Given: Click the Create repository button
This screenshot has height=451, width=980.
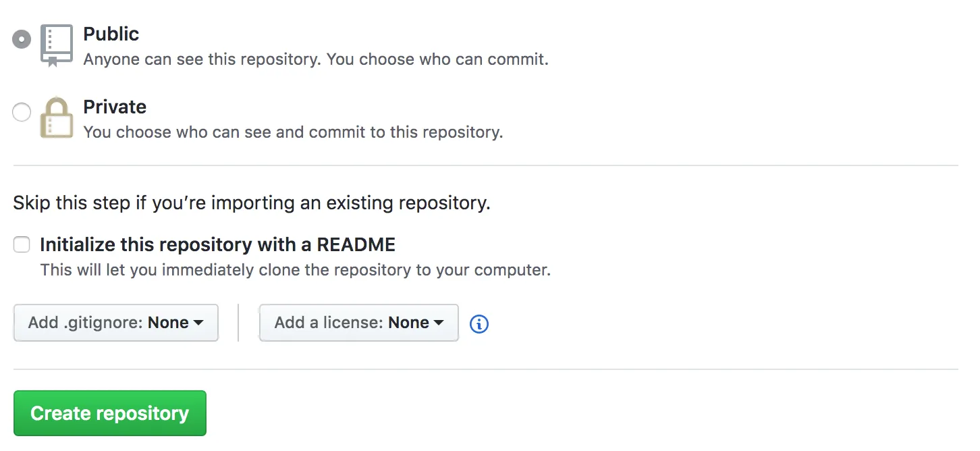Looking at the screenshot, I should (110, 413).
